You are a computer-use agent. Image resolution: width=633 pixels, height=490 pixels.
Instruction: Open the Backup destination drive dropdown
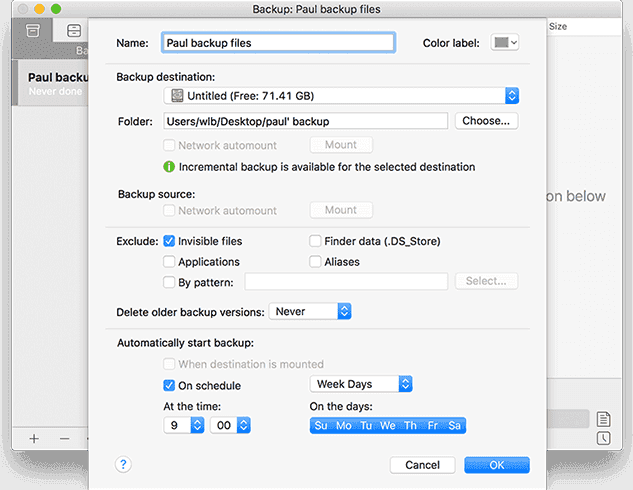[342, 96]
